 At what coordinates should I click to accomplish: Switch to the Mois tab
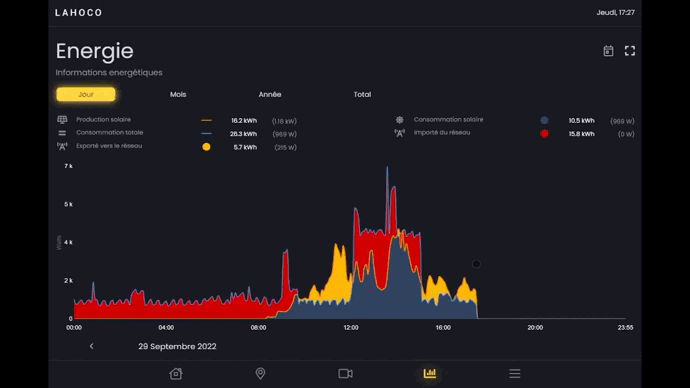point(178,94)
